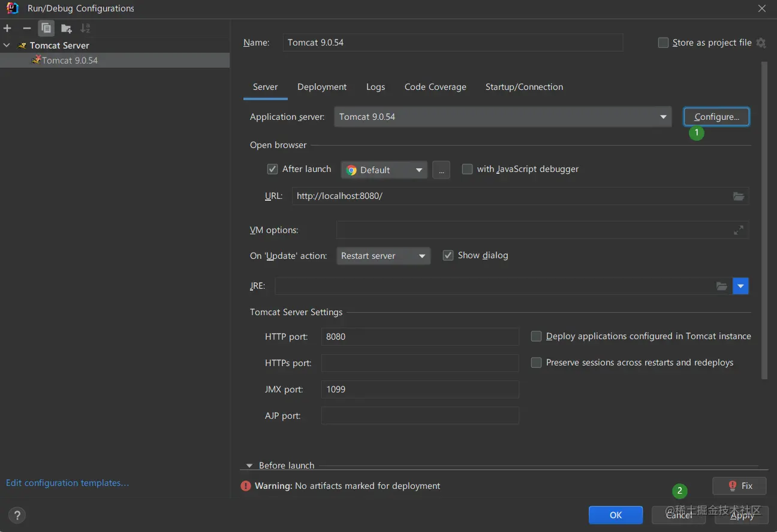Toggle the After launch checkbox
The image size is (777, 532).
[272, 170]
